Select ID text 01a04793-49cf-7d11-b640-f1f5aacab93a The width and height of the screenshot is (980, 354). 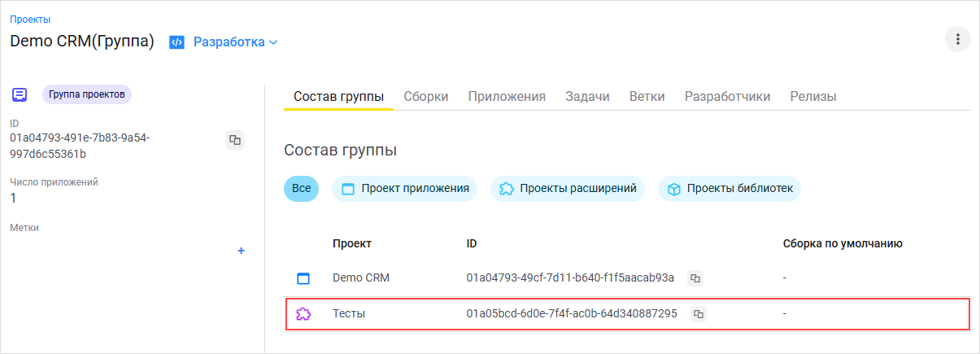570,278
